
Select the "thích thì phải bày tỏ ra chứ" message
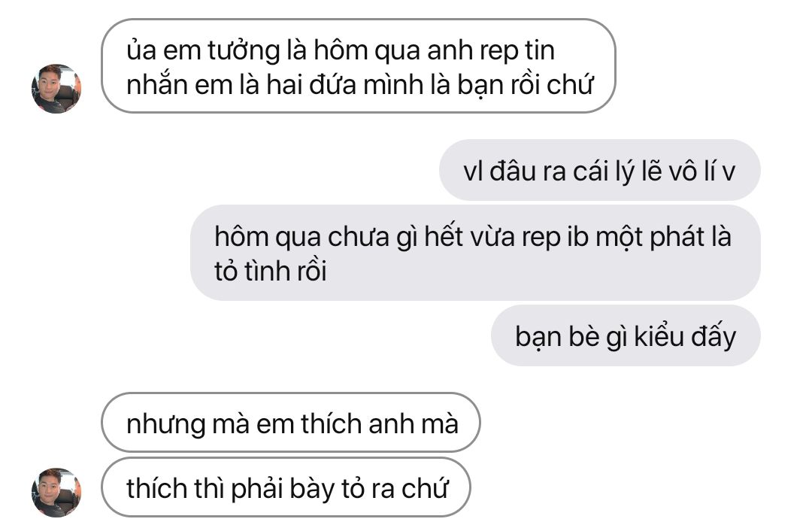coord(286,487)
